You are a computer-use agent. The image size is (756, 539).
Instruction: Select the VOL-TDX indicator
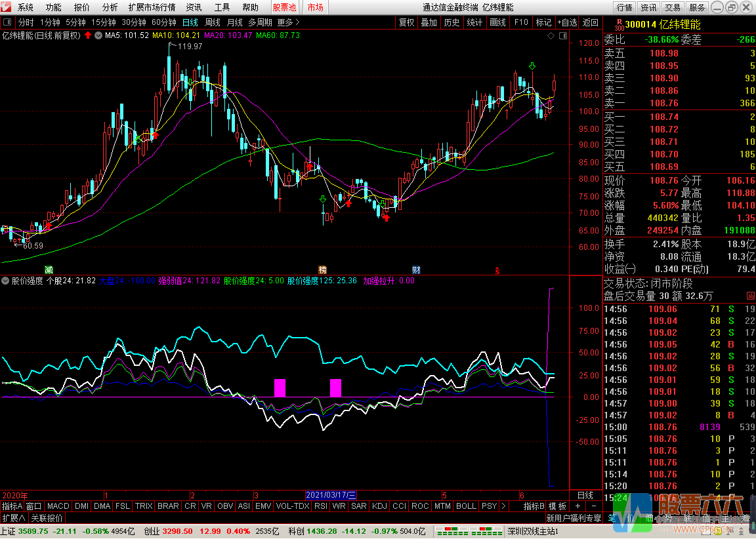pyautogui.click(x=292, y=506)
